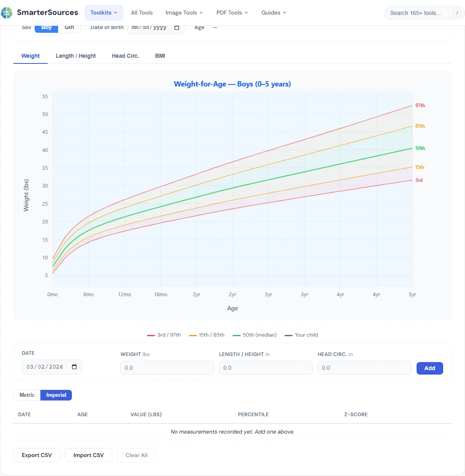Switch to the Length / Height tab

75,56
